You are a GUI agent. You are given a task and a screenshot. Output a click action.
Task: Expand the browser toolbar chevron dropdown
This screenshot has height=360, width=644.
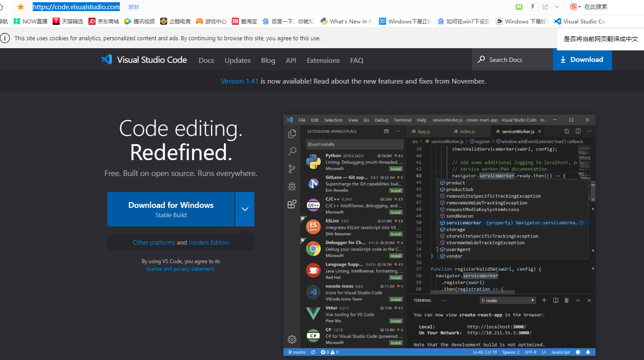[557, 7]
